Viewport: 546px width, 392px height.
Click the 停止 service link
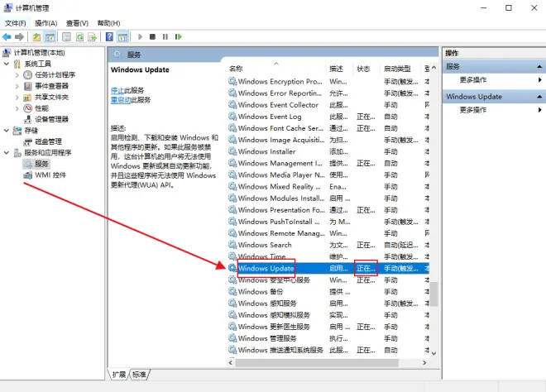[x=117, y=90]
